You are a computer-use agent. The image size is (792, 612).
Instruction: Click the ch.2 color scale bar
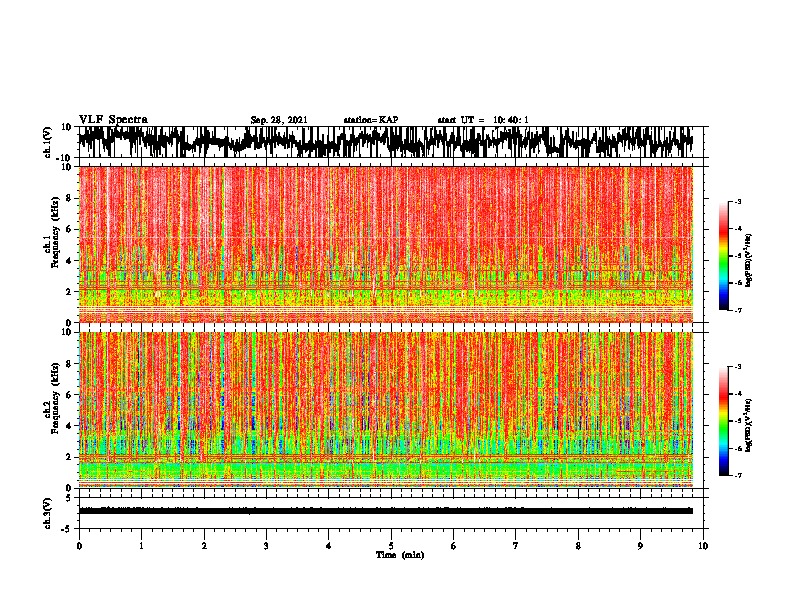[724, 421]
